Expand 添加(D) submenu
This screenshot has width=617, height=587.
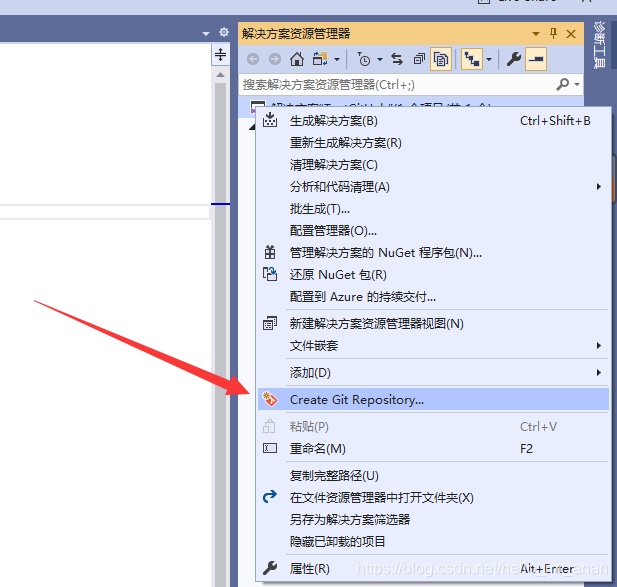coord(433,373)
